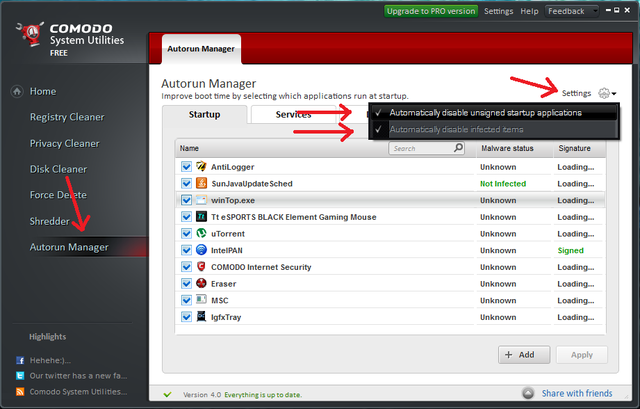640x409 pixels.
Task: Open Privacy Cleaner from sidebar
Action: [64, 144]
